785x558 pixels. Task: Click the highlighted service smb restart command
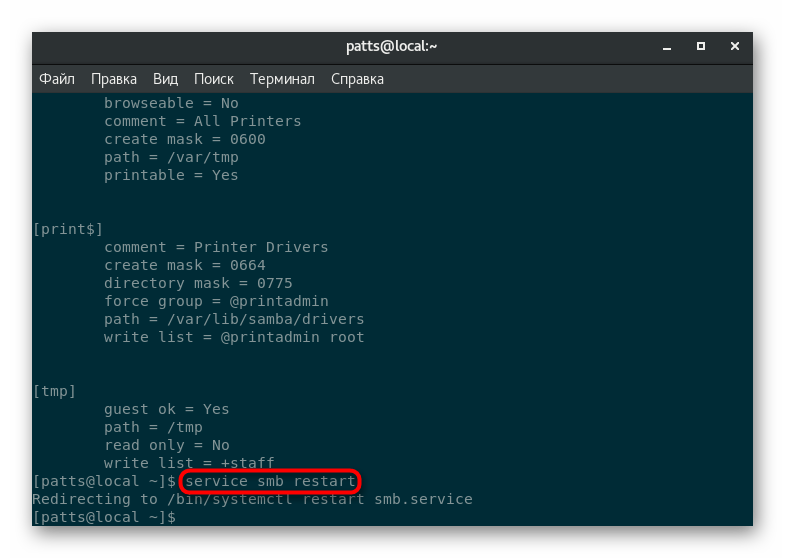[x=270, y=482]
